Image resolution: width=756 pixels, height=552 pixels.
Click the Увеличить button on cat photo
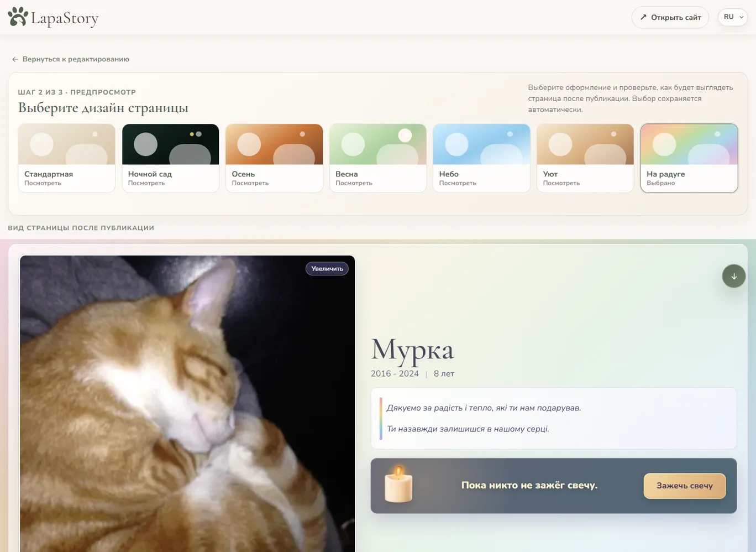[x=327, y=269]
